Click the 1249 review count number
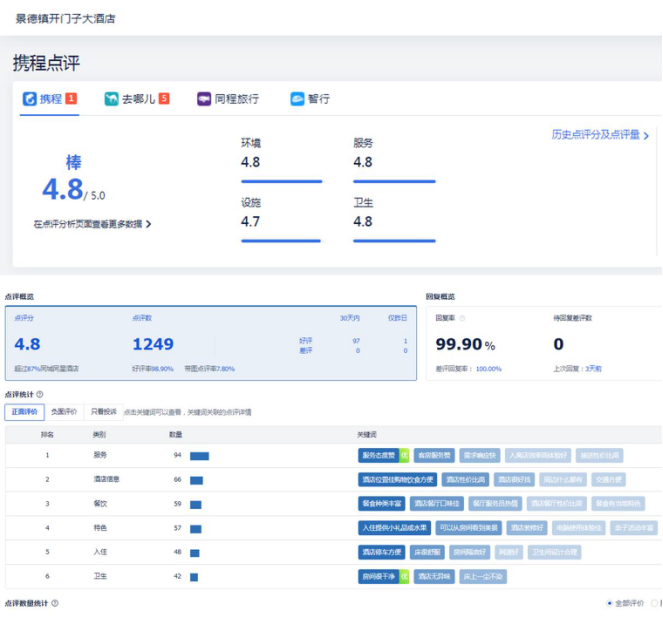 click(x=153, y=345)
